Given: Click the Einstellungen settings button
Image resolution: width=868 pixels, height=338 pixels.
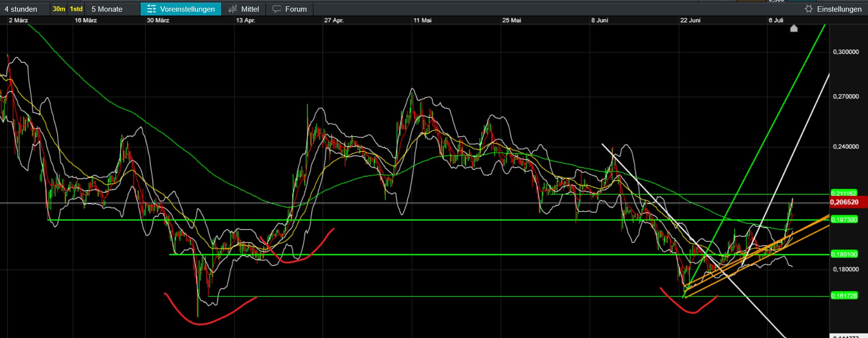Looking at the screenshot, I should (839, 9).
